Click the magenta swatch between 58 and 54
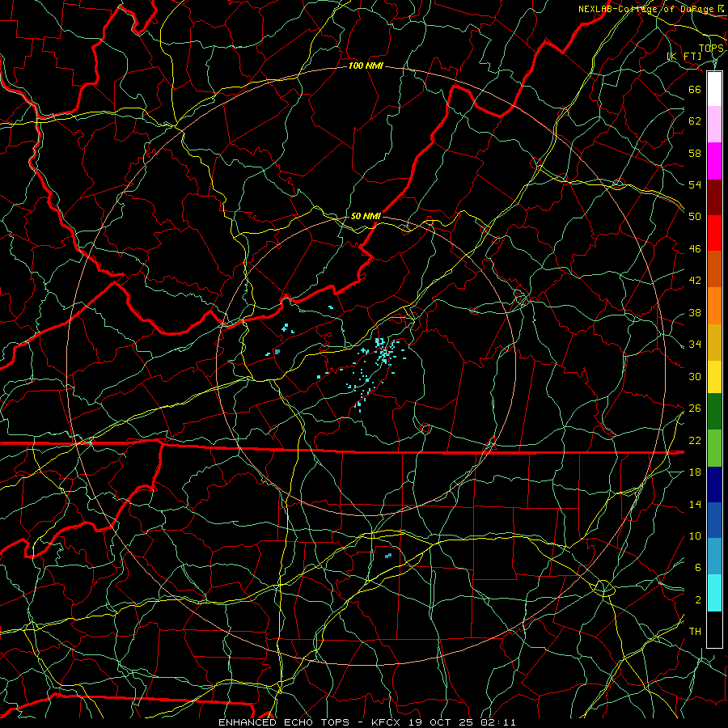Screen dimensions: 728x728 coord(714,161)
